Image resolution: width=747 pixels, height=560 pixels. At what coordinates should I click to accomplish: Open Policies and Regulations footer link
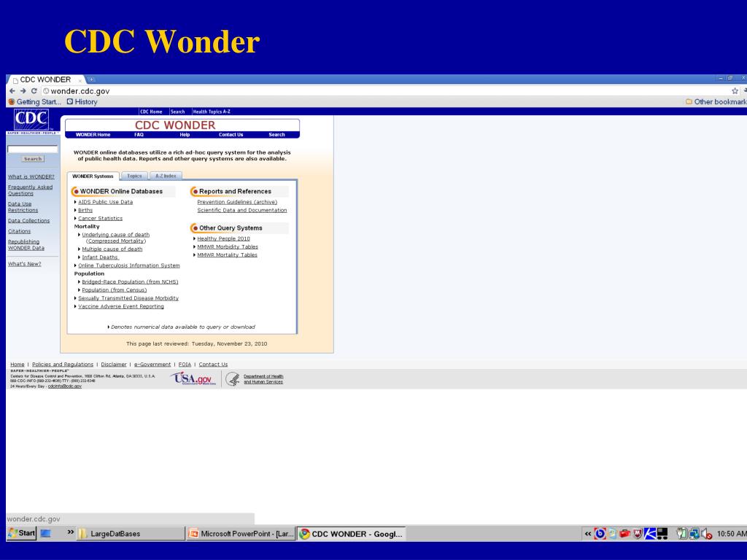tap(63, 365)
